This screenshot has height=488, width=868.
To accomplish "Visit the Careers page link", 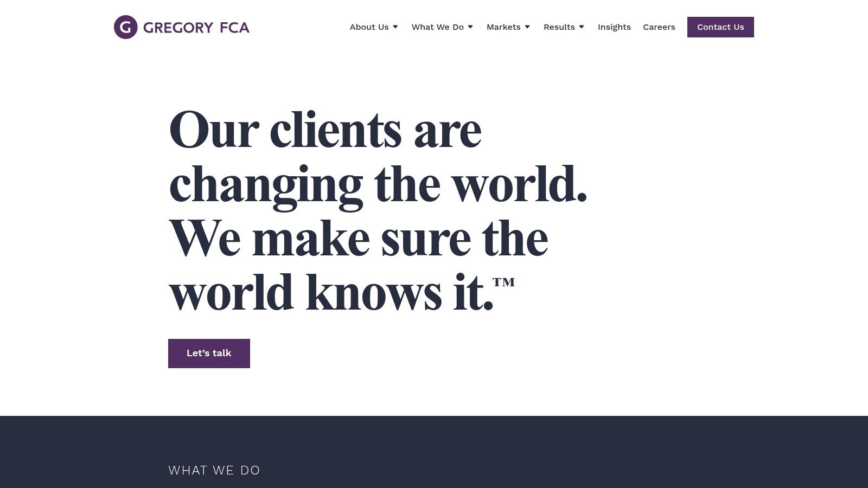I will point(659,27).
